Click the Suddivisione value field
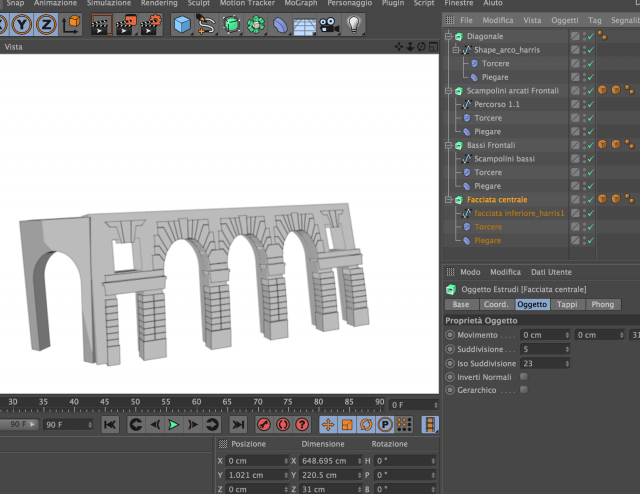Viewport: 640px width, 494px height. [545, 349]
